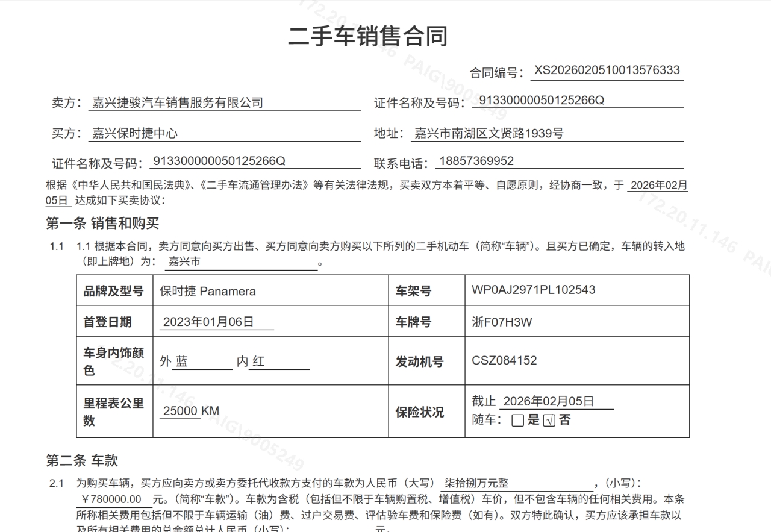Select the 联系电话 field 18857369952
The width and height of the screenshot is (771, 532).
tap(559, 161)
